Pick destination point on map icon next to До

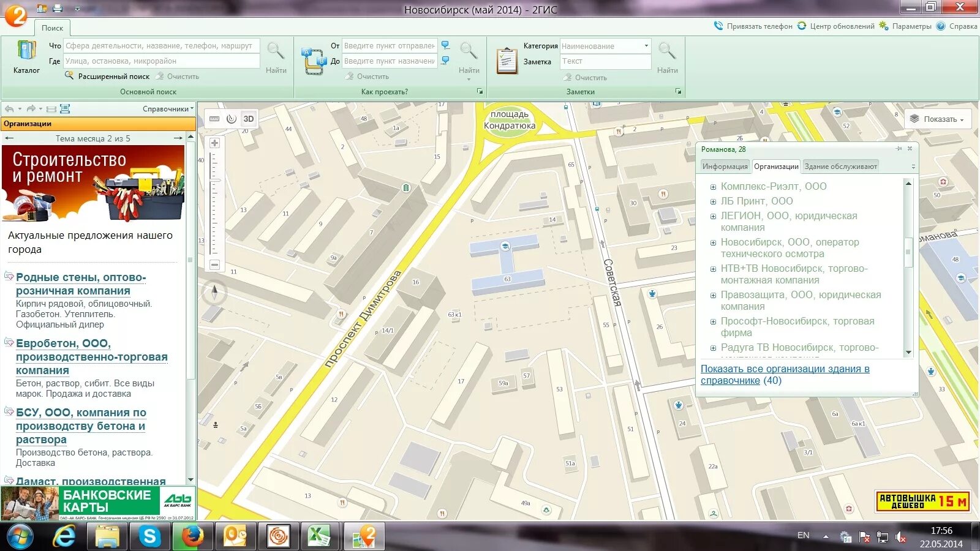pyautogui.click(x=445, y=61)
